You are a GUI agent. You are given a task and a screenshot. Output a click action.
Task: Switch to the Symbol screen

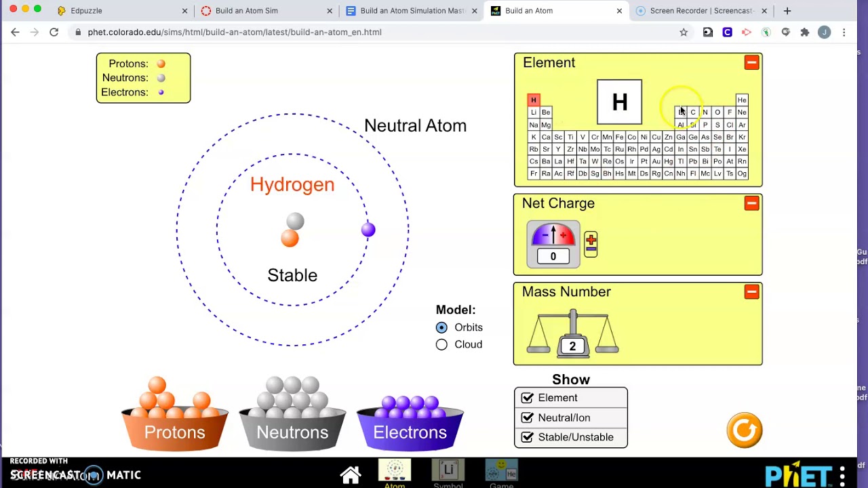pos(448,470)
